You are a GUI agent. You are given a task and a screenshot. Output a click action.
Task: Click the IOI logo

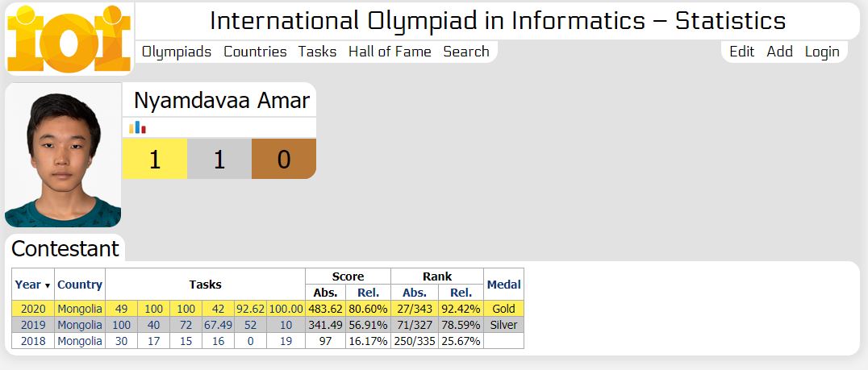(68, 37)
